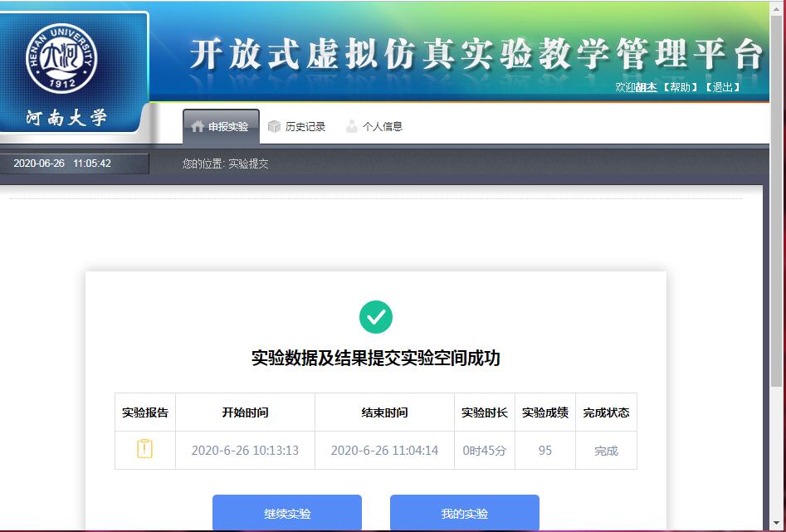786x532 pixels.
Task: Click the home icon on 申报实验
Action: [x=197, y=127]
